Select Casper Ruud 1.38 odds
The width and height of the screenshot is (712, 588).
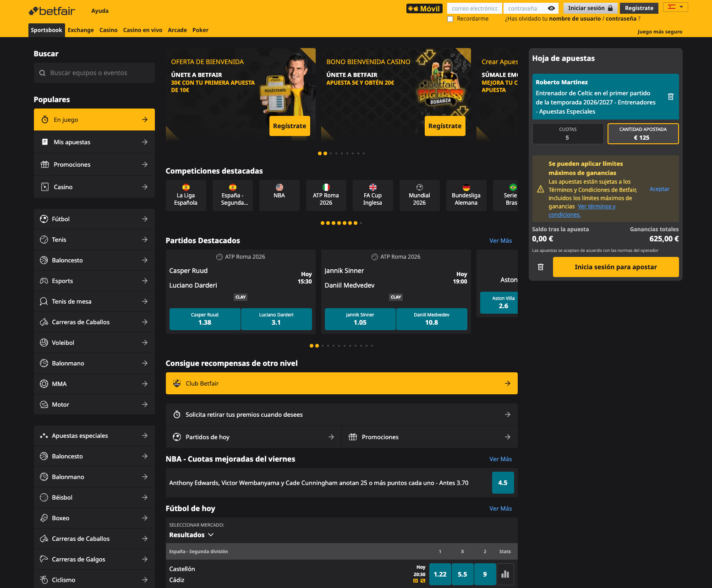pos(205,319)
